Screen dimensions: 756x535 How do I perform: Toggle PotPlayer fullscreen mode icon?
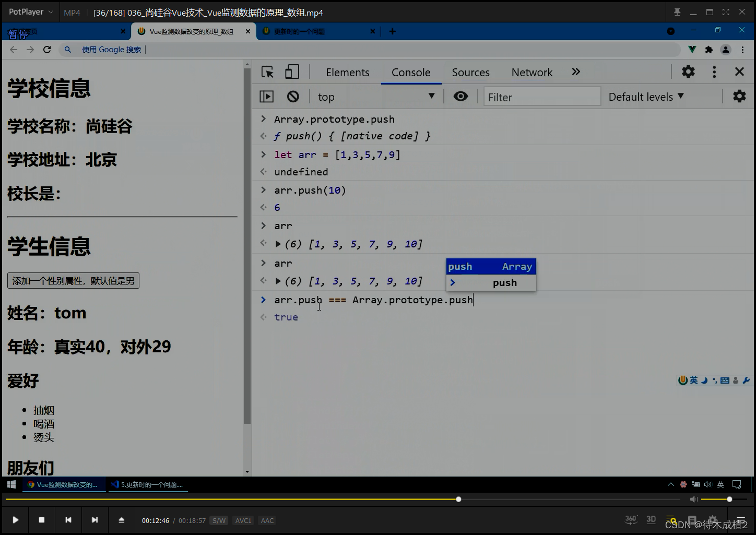click(726, 12)
